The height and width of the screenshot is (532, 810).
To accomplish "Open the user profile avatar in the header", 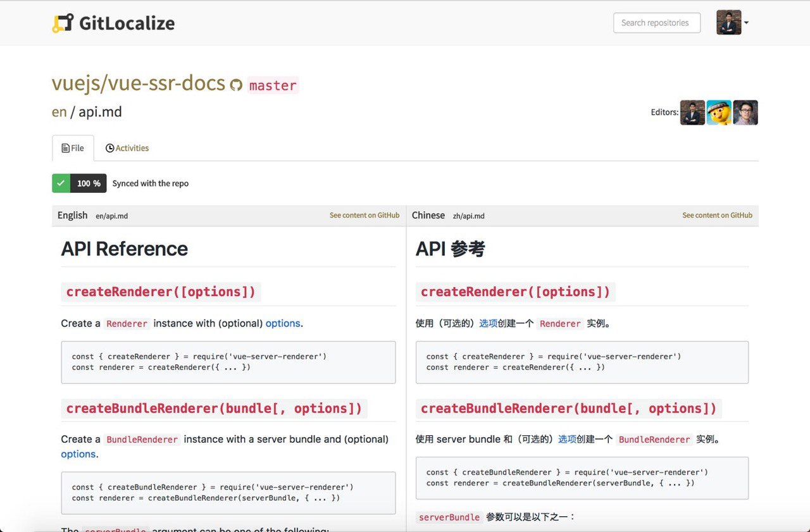I will (729, 23).
